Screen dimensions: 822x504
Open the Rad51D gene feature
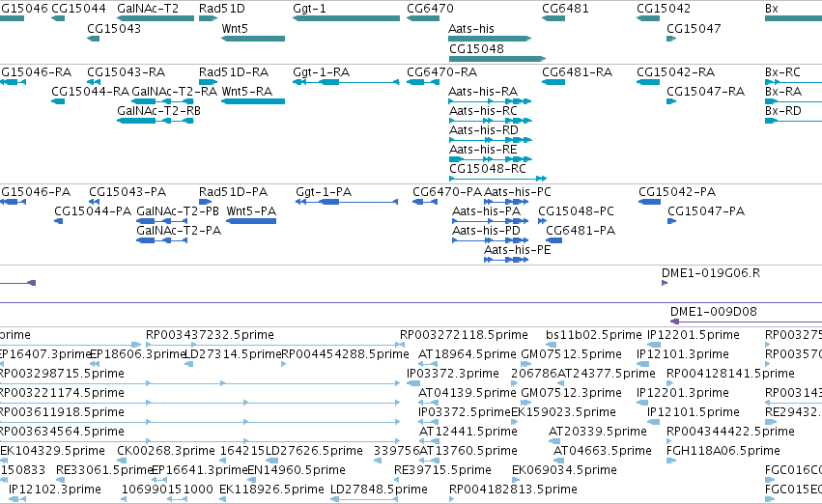(208, 18)
